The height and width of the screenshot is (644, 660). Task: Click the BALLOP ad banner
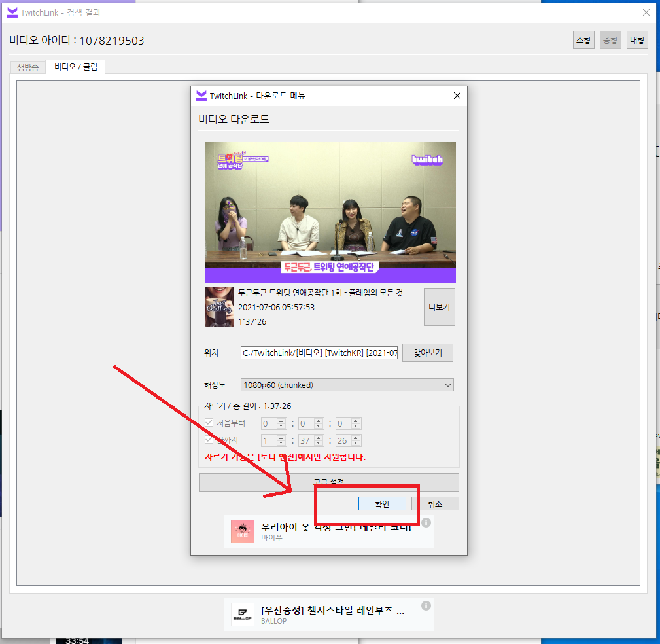[329, 615]
